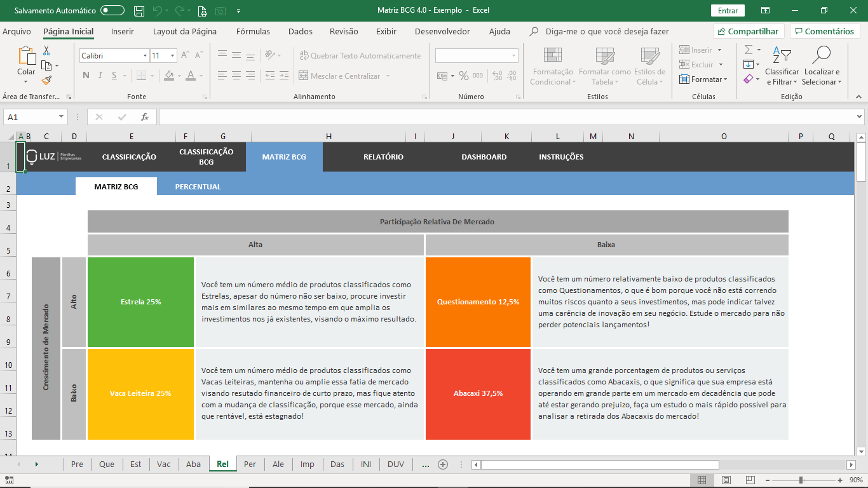This screenshot has height=488, width=868.
Task: Open the Fórmulas ribbon tab
Action: (253, 31)
